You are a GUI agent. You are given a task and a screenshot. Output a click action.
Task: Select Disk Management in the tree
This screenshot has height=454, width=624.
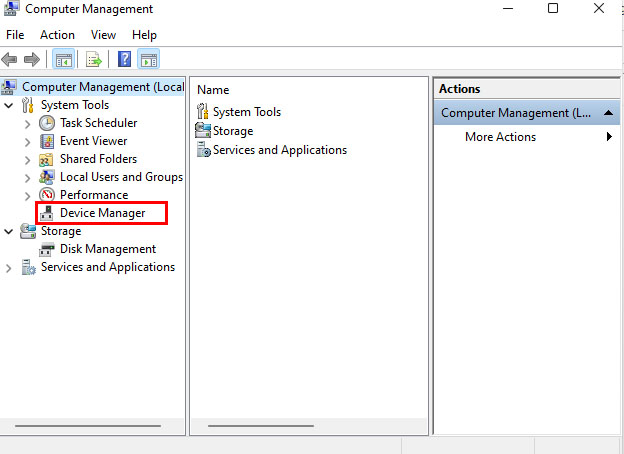[x=108, y=249]
